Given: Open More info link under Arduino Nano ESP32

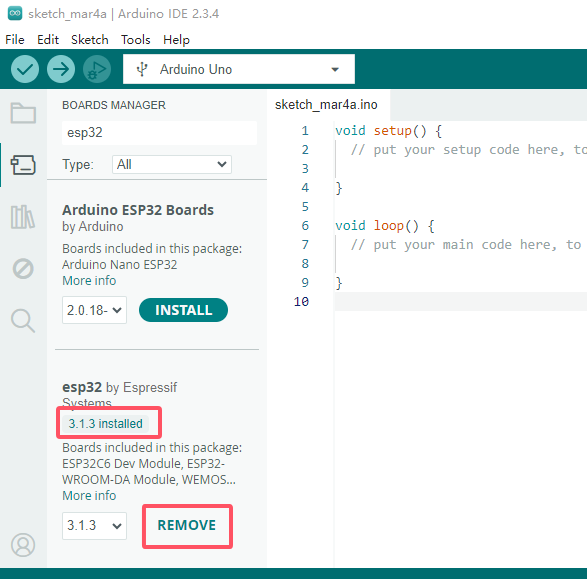Looking at the screenshot, I should 89,280.
